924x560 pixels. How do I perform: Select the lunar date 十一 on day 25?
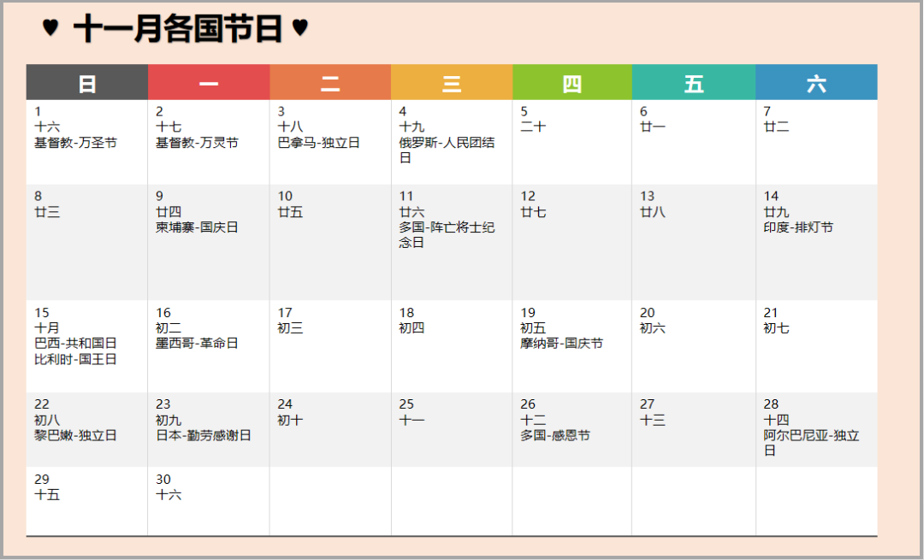412,420
